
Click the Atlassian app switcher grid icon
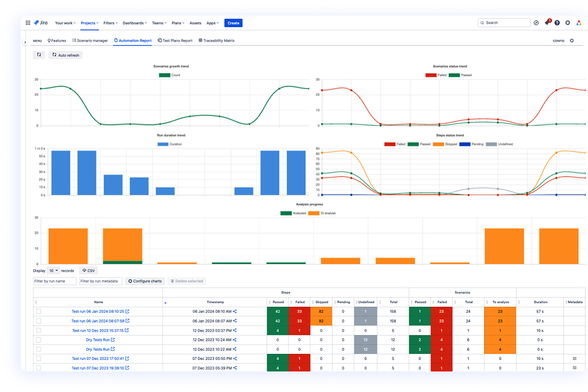click(x=27, y=22)
